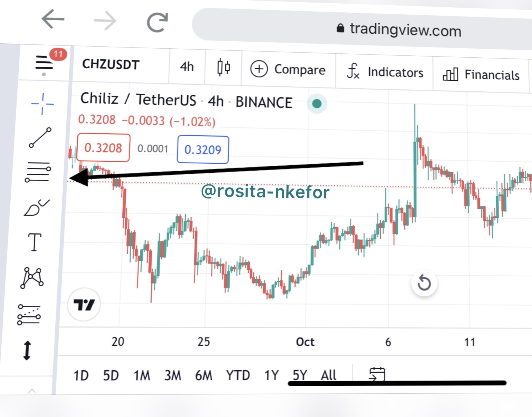Open the hamburger menu with notification badge
Image resolution: width=532 pixels, height=417 pixels.
[x=44, y=62]
